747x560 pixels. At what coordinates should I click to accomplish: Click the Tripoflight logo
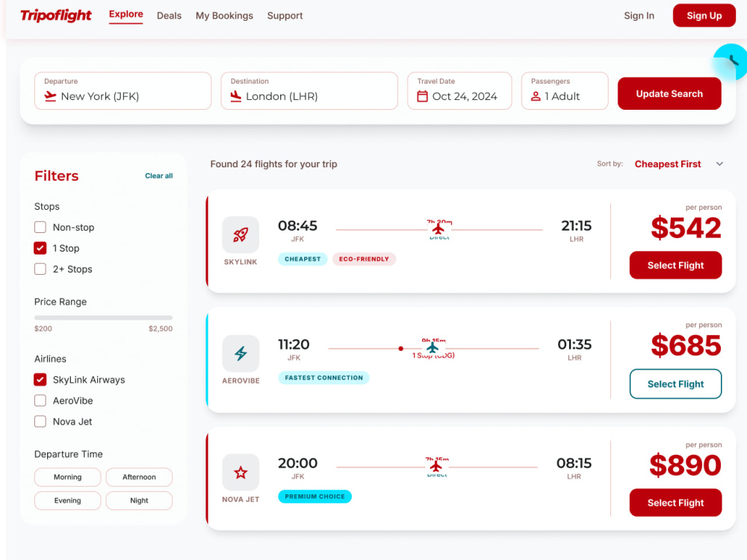pos(56,16)
